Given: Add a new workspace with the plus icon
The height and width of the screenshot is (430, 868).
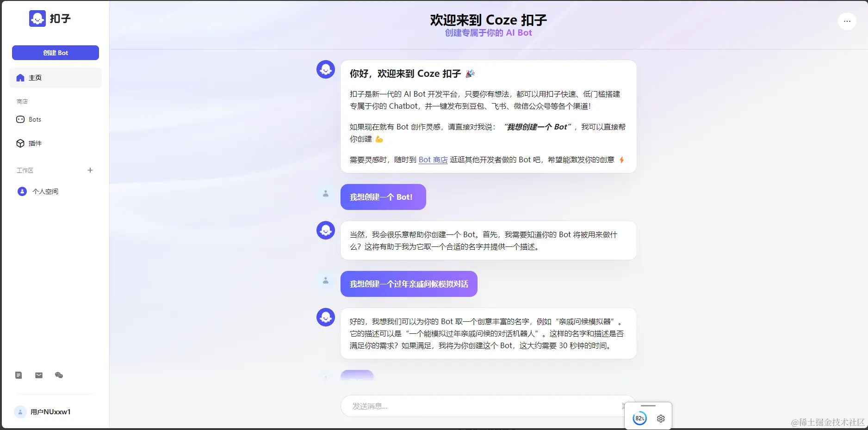Looking at the screenshot, I should (x=90, y=170).
